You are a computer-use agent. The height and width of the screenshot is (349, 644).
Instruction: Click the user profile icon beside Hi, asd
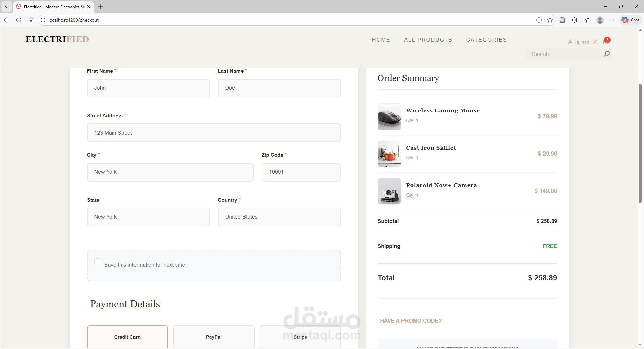pyautogui.click(x=570, y=42)
